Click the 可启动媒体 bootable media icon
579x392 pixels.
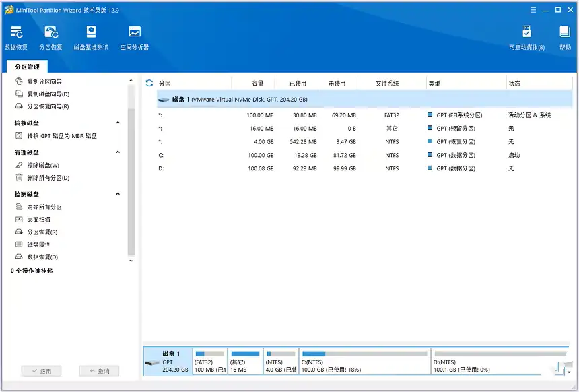click(526, 37)
